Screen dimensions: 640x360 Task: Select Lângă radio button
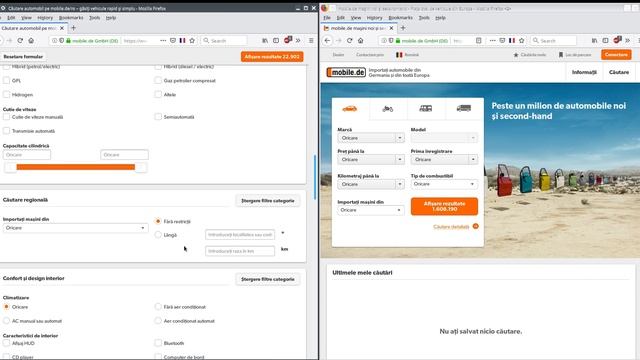pos(158,235)
